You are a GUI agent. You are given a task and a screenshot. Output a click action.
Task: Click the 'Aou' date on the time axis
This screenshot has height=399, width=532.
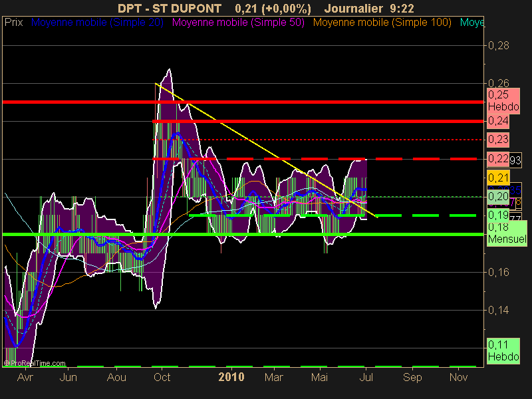(x=116, y=377)
